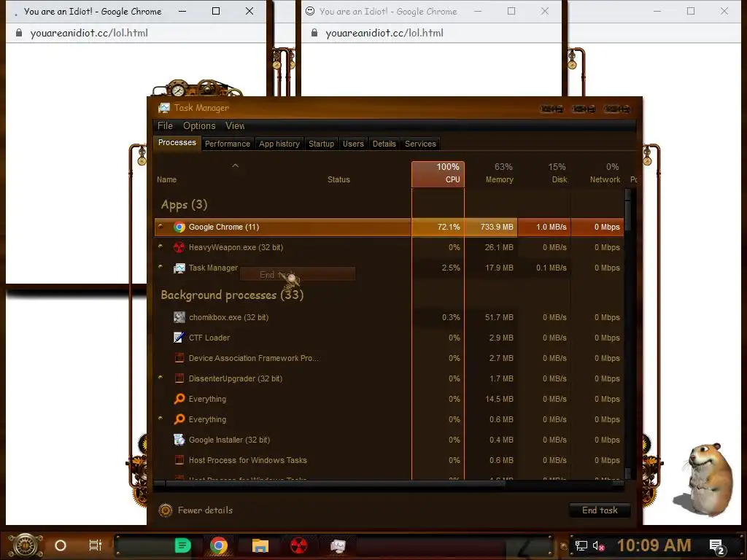Click the 72.1% CPU value for Chrome
This screenshot has width=747, height=560.
click(438, 227)
